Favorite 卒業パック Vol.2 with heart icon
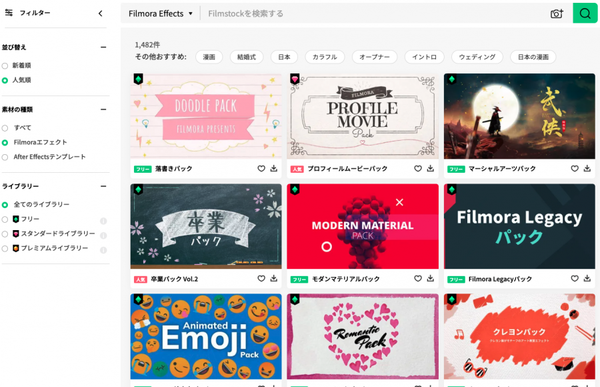The image size is (600, 387). [x=261, y=279]
